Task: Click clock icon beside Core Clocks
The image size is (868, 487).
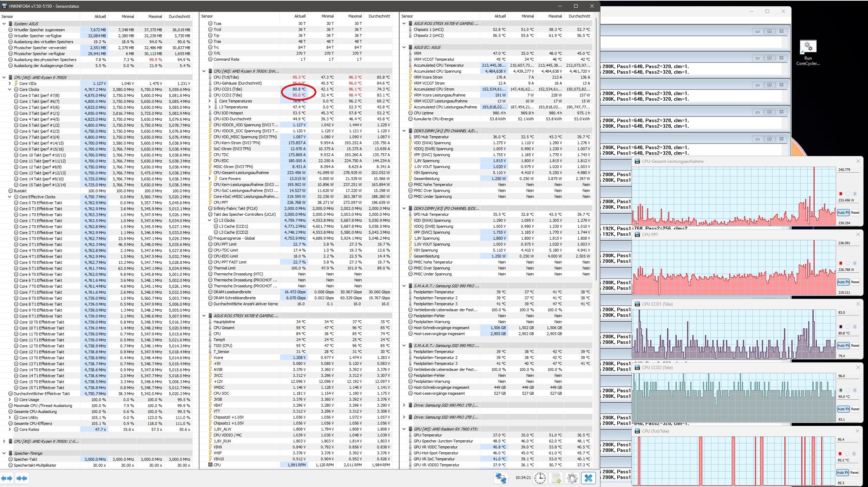Action: pyautogui.click(x=16, y=89)
